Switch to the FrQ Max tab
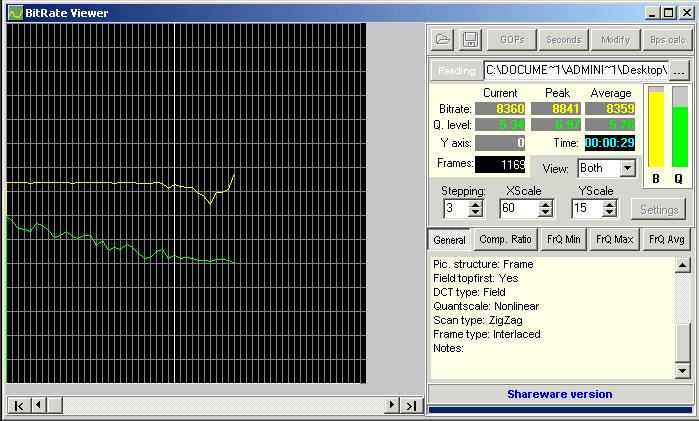This screenshot has width=699, height=421. point(615,239)
